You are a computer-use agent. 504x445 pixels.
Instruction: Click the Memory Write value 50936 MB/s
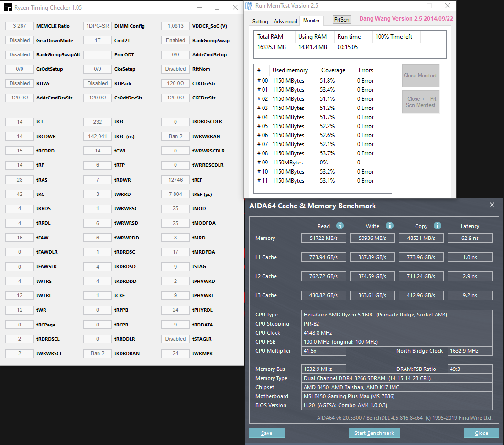[x=372, y=238]
